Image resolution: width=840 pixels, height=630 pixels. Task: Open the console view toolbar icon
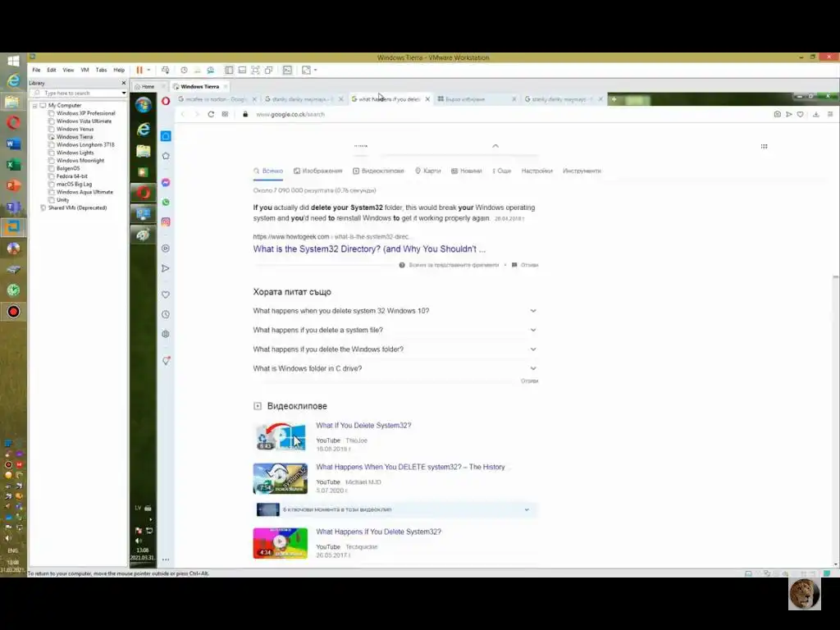[x=288, y=71]
